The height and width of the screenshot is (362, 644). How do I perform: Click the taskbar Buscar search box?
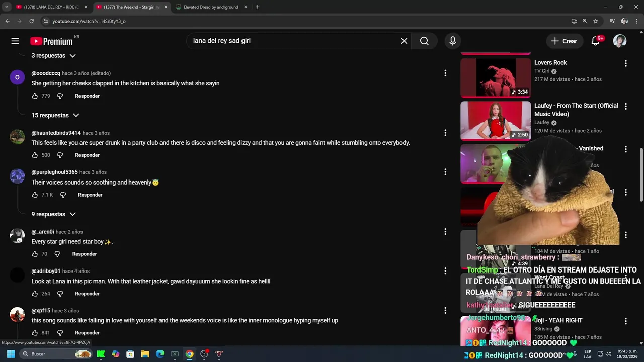pyautogui.click(x=56, y=354)
